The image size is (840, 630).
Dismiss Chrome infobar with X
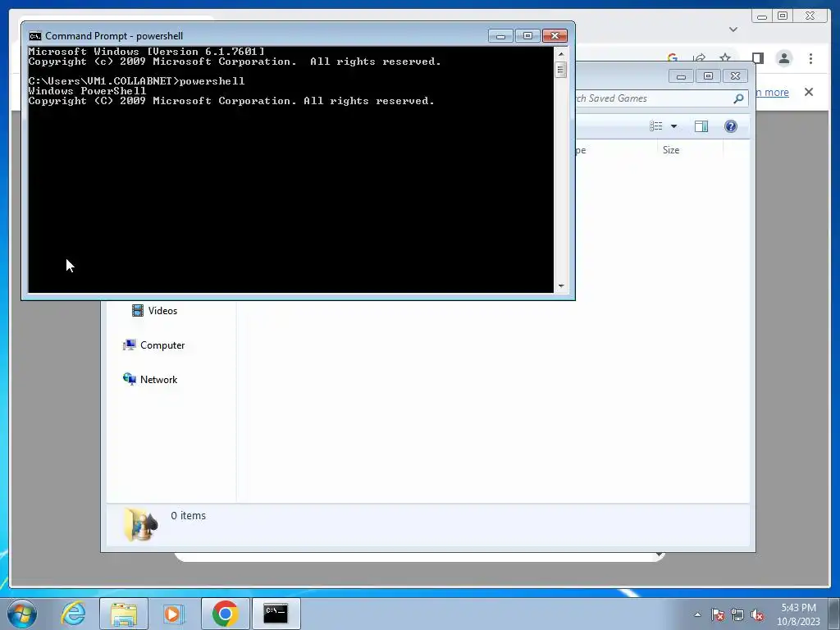pos(809,92)
